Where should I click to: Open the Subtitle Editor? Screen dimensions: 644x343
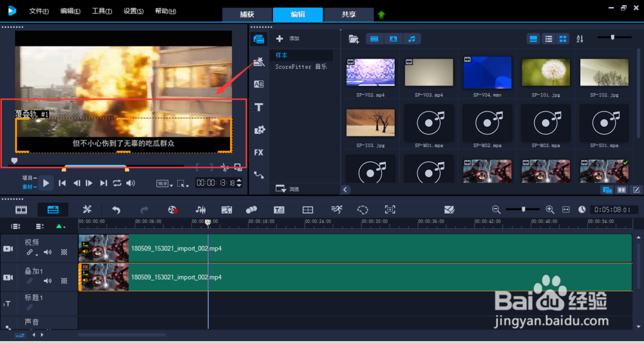coord(279,210)
